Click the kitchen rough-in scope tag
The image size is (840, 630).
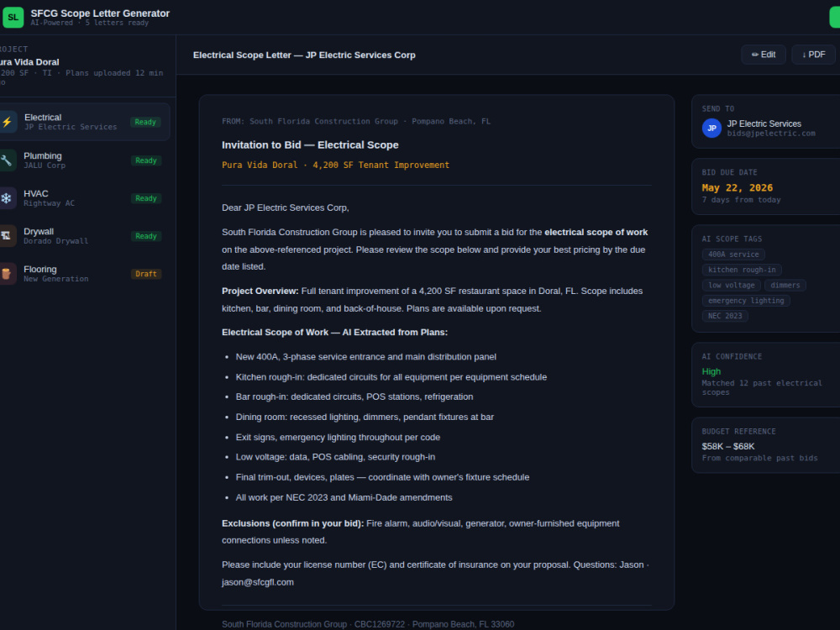(742, 270)
